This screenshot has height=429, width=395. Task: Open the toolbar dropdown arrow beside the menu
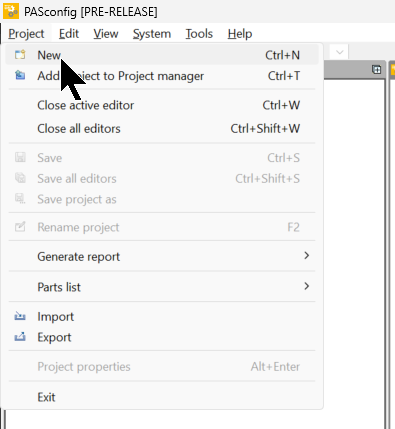click(x=340, y=52)
